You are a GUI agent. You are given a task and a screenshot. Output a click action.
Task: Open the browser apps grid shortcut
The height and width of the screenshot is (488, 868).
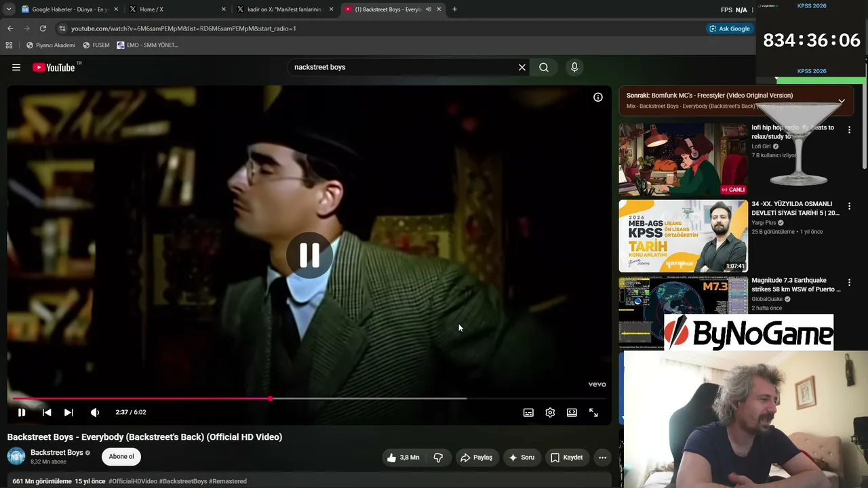[x=9, y=45]
